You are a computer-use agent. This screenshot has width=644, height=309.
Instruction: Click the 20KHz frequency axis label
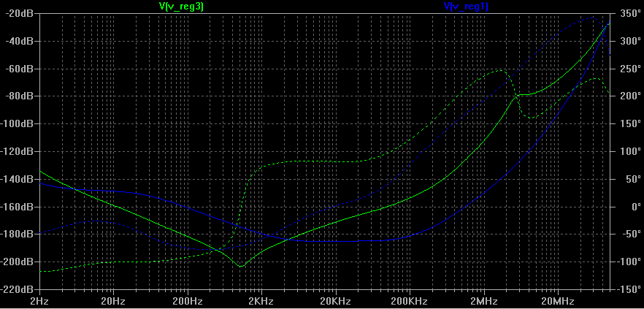click(x=336, y=302)
